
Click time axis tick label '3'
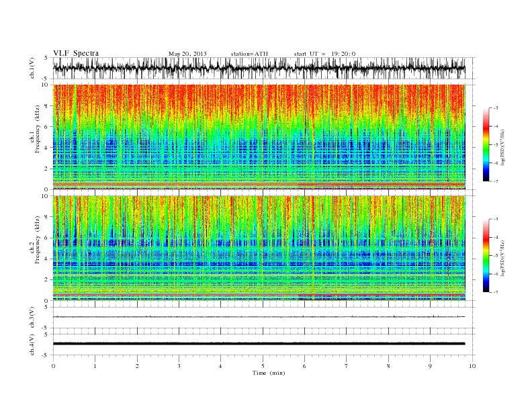tap(179, 366)
